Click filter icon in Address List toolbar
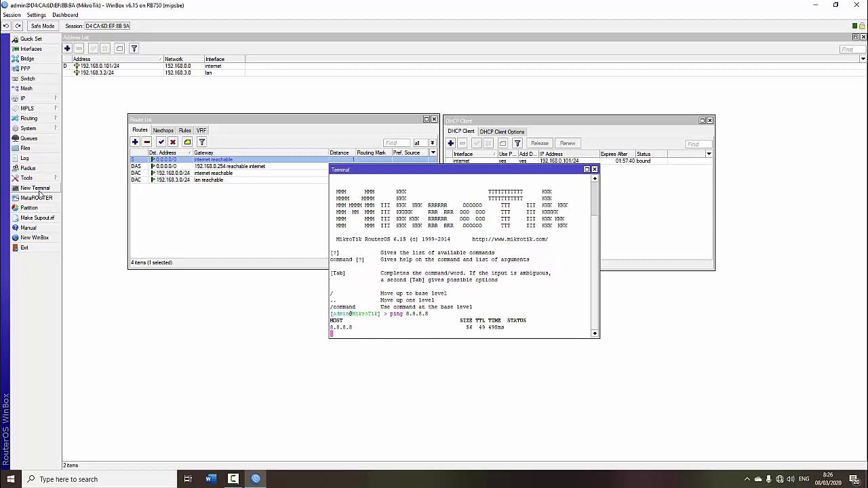This screenshot has width=868, height=488. (134, 48)
